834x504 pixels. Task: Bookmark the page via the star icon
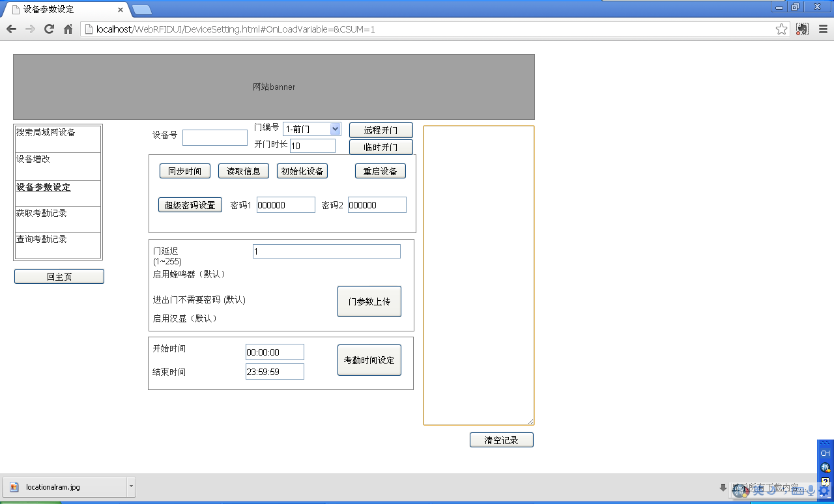[x=781, y=29]
